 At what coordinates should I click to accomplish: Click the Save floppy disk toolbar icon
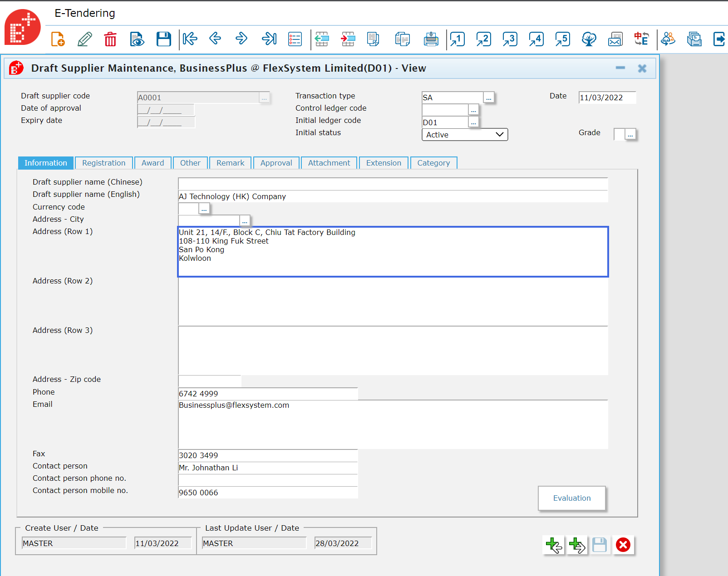tap(163, 39)
